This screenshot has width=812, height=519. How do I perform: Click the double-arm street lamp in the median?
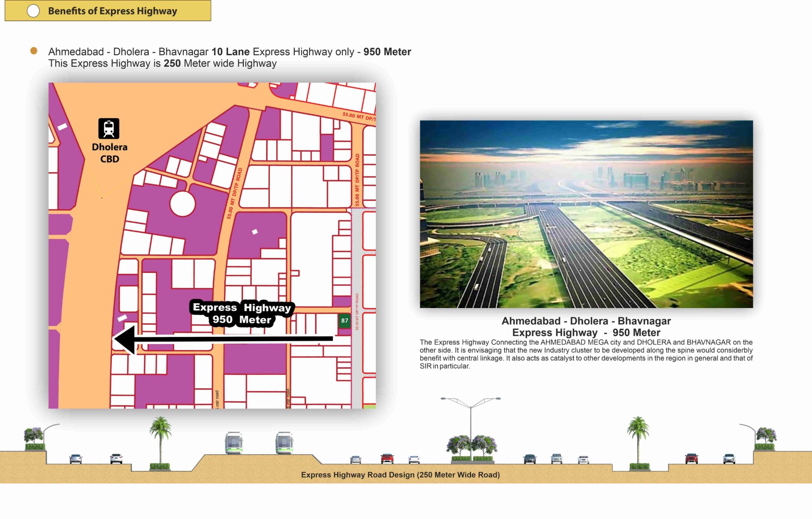[x=471, y=423]
